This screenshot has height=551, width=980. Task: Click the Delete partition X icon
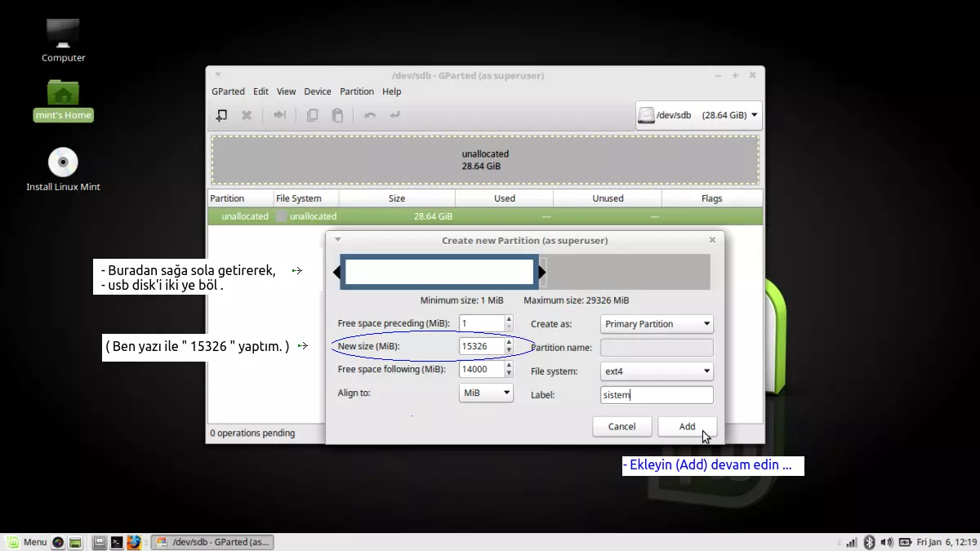point(247,116)
